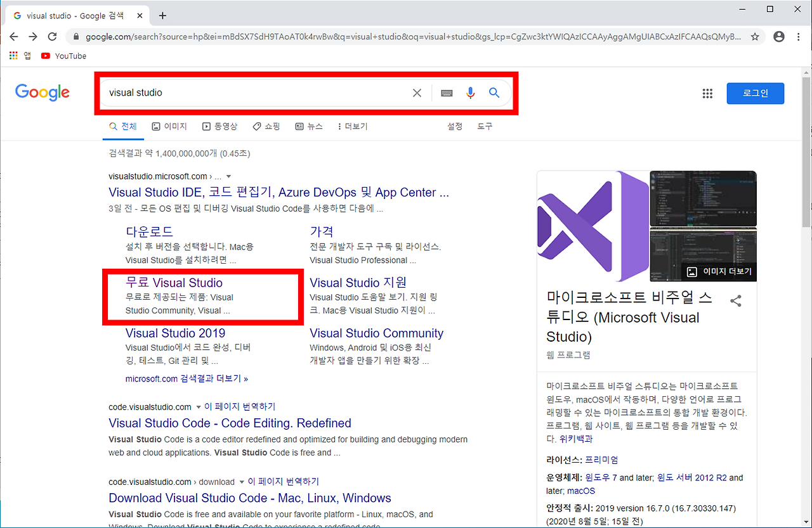Image resolution: width=812 pixels, height=528 pixels.
Task: Open the 윈도 서버 2012 R2 link
Action: coord(692,477)
